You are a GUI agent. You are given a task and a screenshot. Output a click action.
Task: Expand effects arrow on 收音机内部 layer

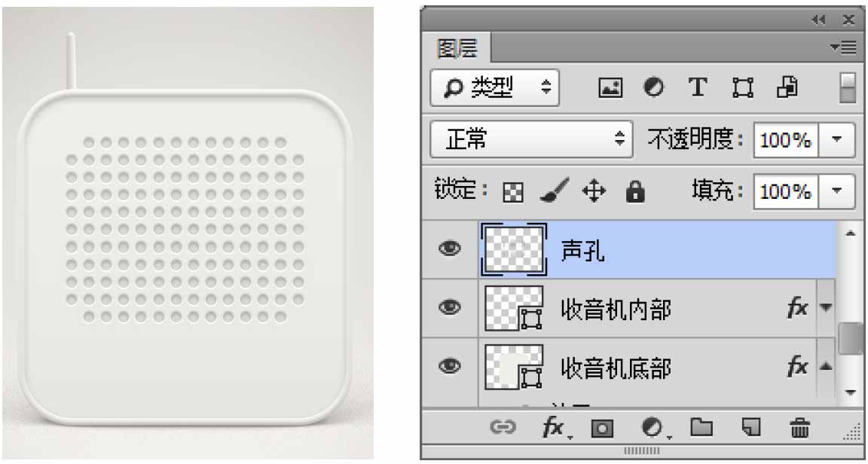pyautogui.click(x=825, y=308)
